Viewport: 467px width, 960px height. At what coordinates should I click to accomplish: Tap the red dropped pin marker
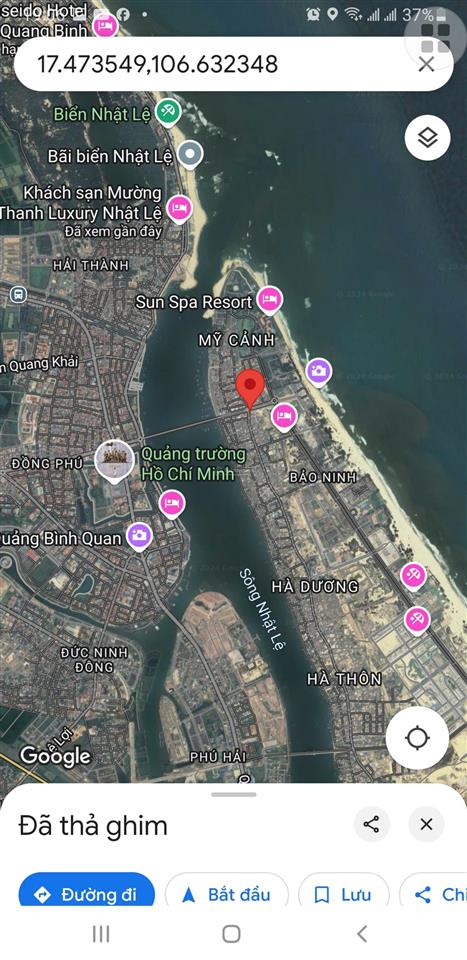click(250, 389)
